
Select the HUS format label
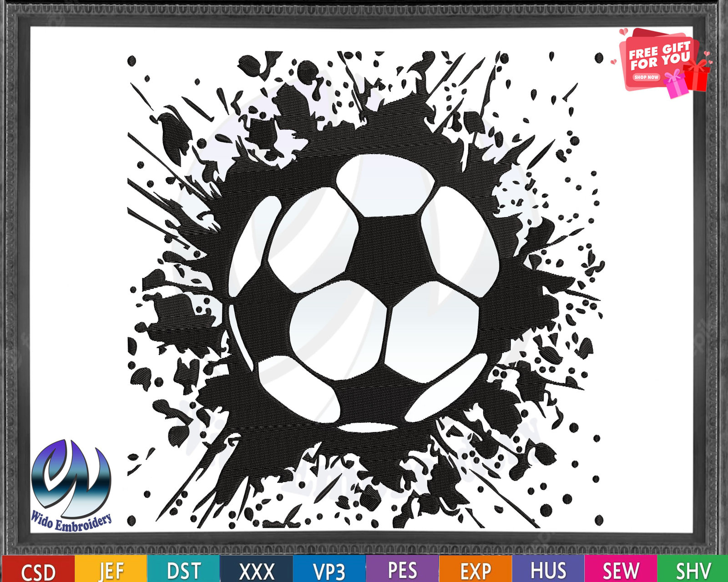[548, 569]
